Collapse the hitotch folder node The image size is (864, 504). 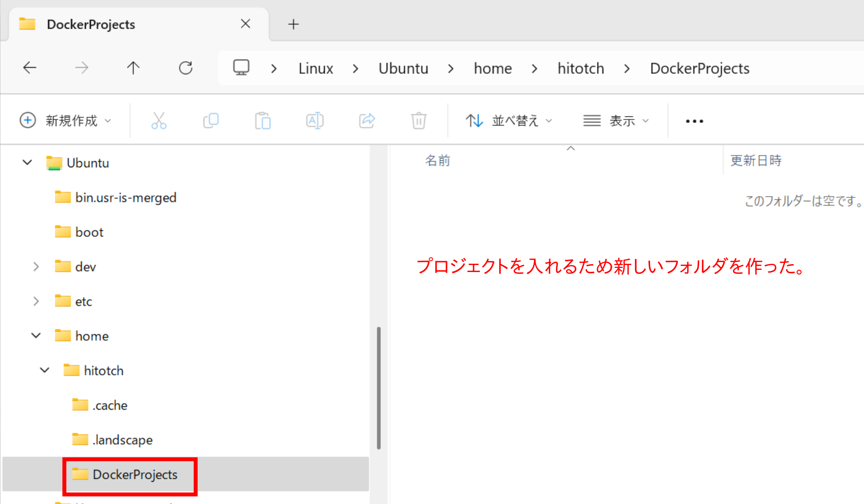pos(44,370)
